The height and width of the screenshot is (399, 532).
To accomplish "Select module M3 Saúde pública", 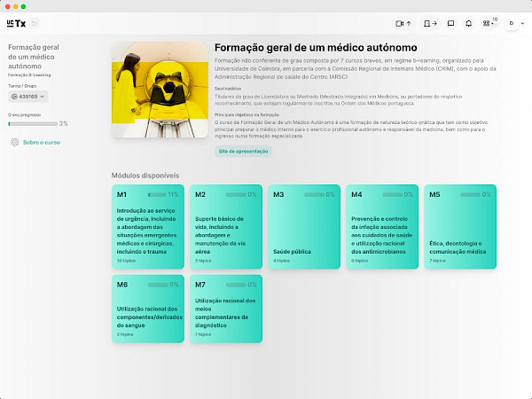I will click(x=301, y=226).
